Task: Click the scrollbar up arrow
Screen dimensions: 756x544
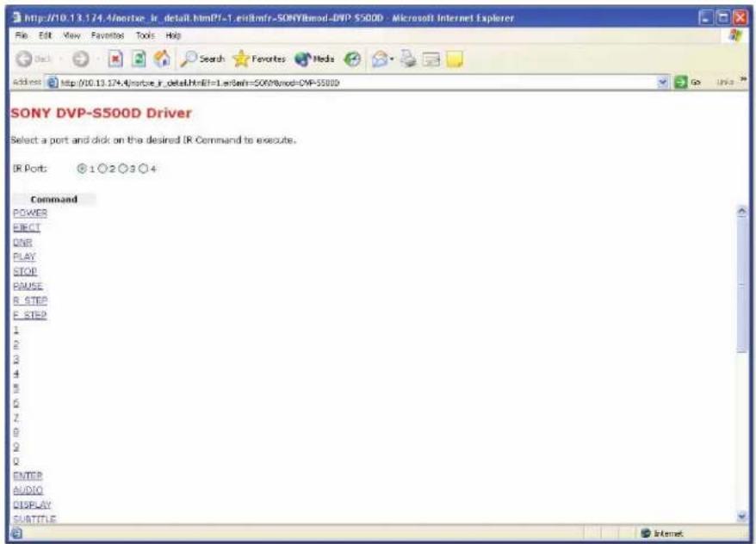Action: pos(742,211)
